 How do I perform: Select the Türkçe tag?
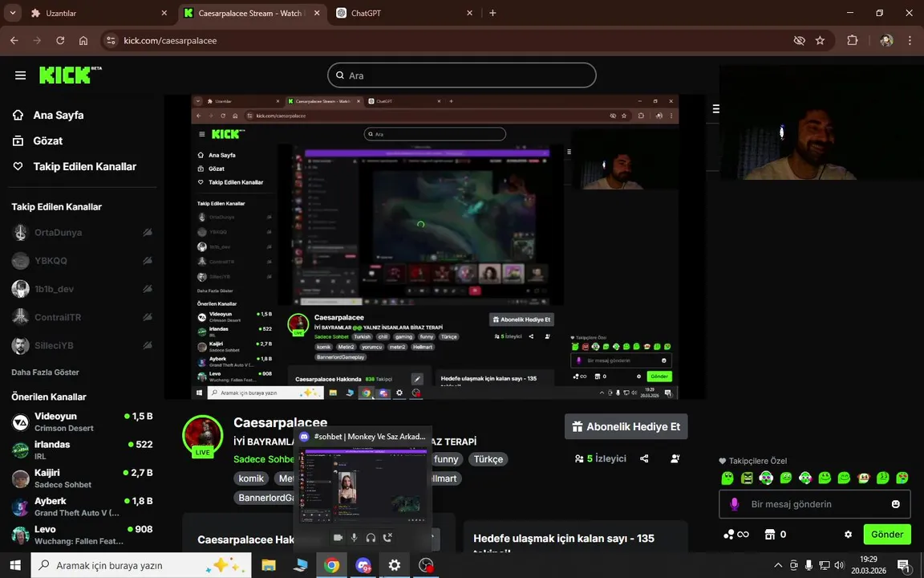pos(488,459)
